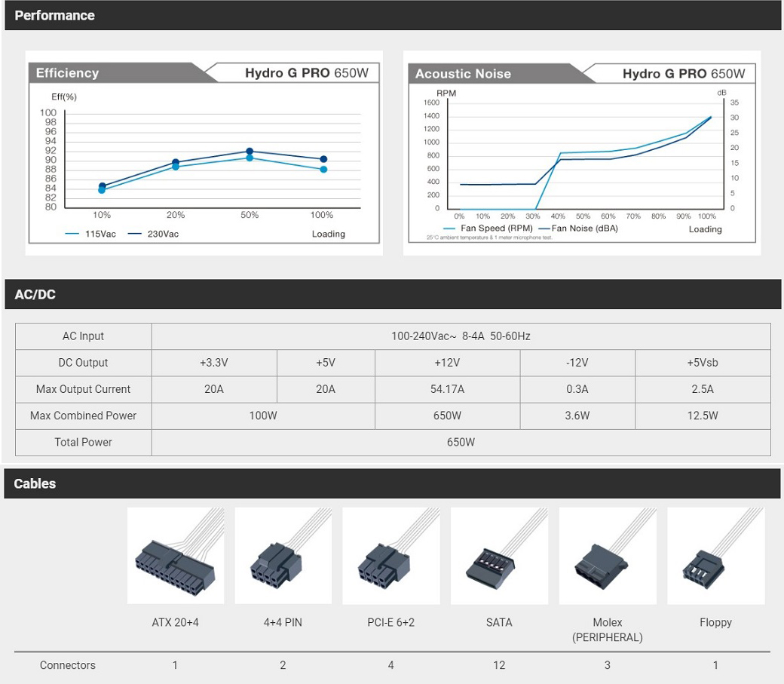Click the Max Combined Power row label

click(83, 416)
